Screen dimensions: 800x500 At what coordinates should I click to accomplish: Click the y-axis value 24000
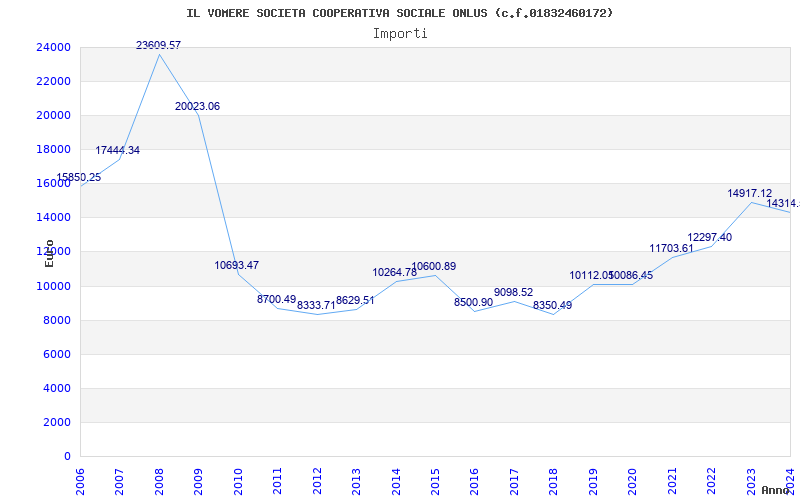(54, 47)
